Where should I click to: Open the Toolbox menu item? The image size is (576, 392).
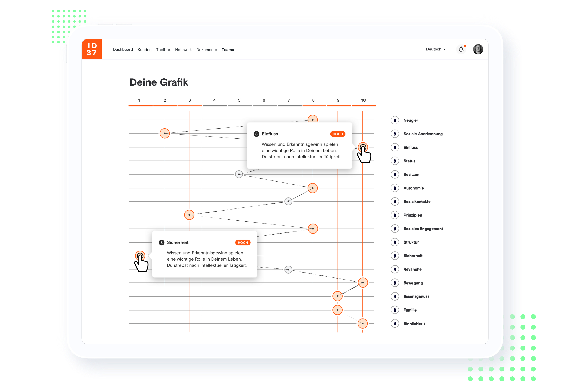pos(163,50)
